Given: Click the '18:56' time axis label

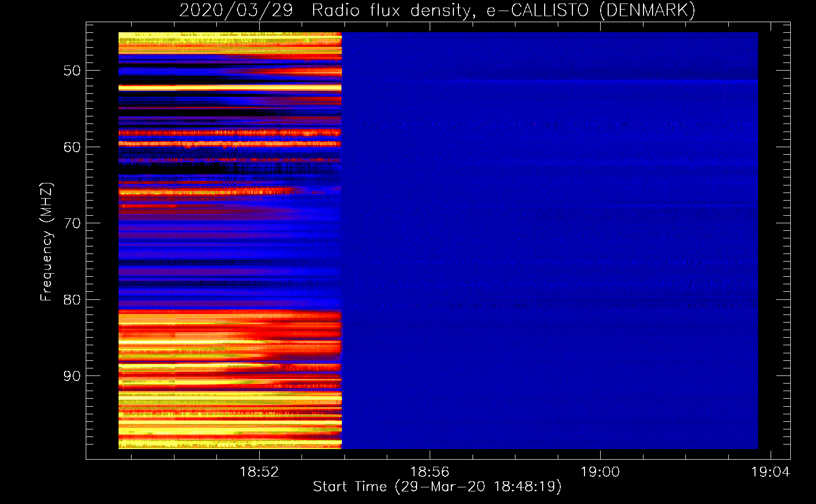Looking at the screenshot, I should click(x=430, y=472).
